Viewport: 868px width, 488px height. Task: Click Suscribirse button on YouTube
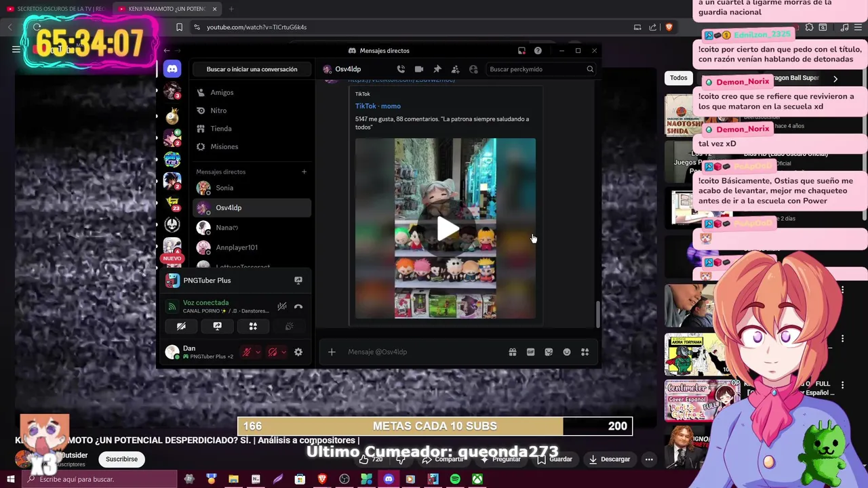121,460
